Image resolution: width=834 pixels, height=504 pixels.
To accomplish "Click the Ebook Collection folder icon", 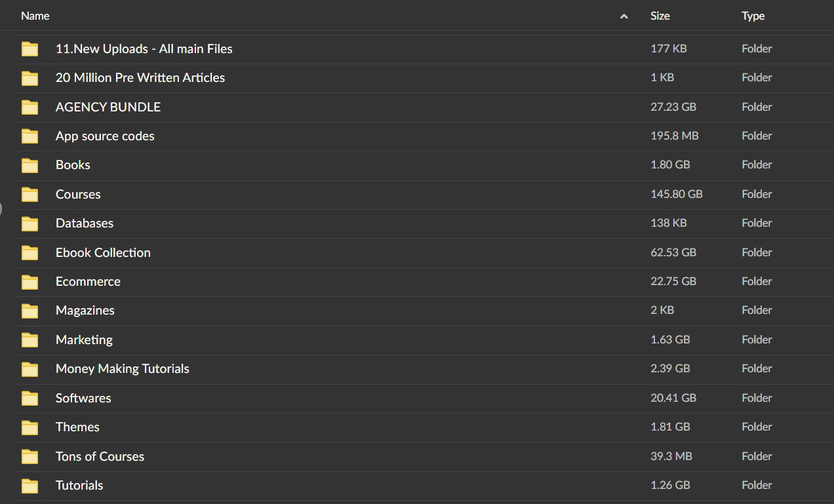I will point(30,253).
